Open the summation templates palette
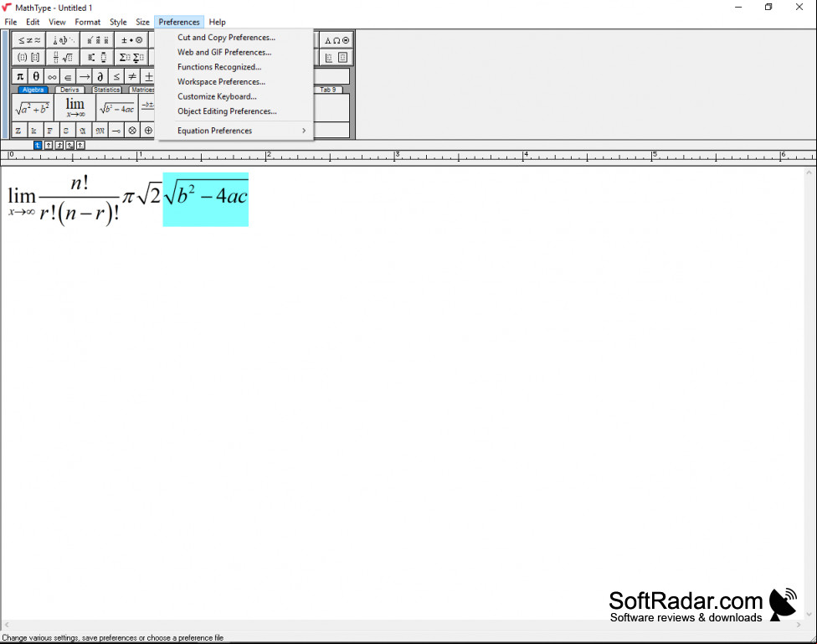This screenshot has height=644, width=817. pyautogui.click(x=131, y=57)
